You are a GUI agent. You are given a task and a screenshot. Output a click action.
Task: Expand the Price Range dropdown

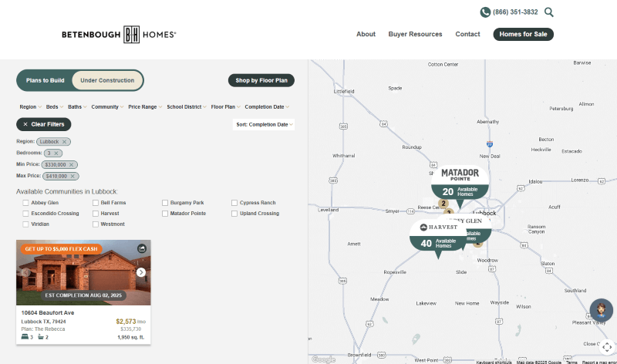[x=145, y=107]
